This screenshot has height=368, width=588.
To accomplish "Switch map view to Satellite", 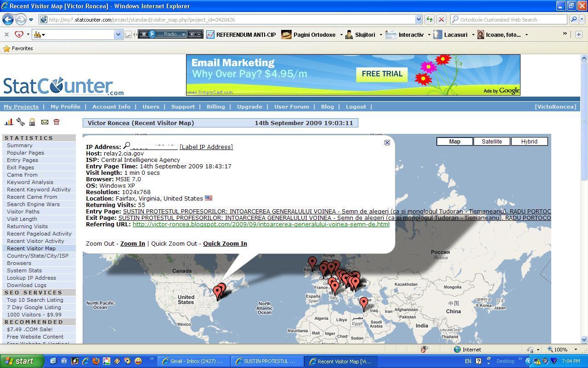I will pos(492,141).
